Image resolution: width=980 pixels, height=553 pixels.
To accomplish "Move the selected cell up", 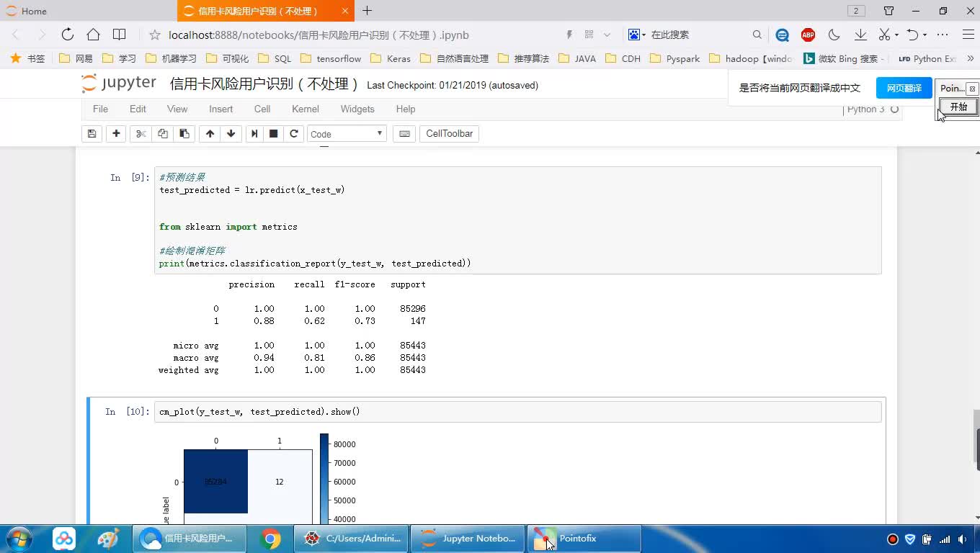I will [x=210, y=134].
